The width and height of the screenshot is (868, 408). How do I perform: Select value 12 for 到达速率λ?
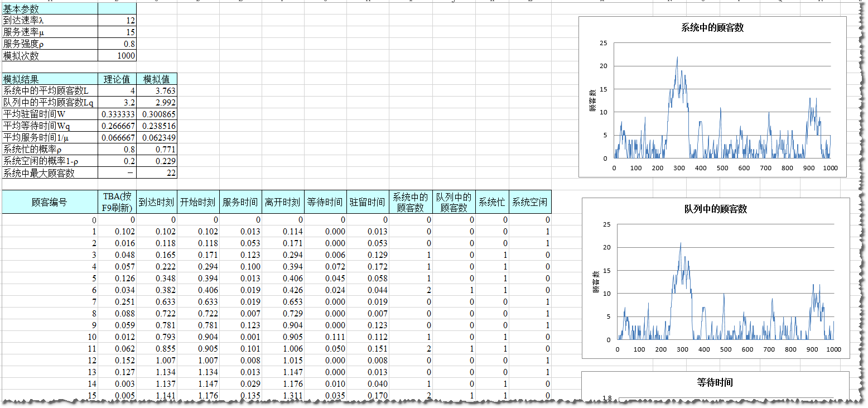(x=117, y=20)
